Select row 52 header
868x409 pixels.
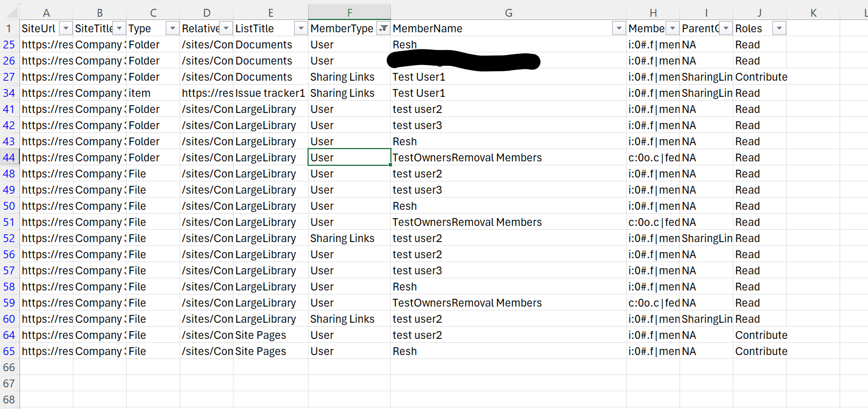9,238
